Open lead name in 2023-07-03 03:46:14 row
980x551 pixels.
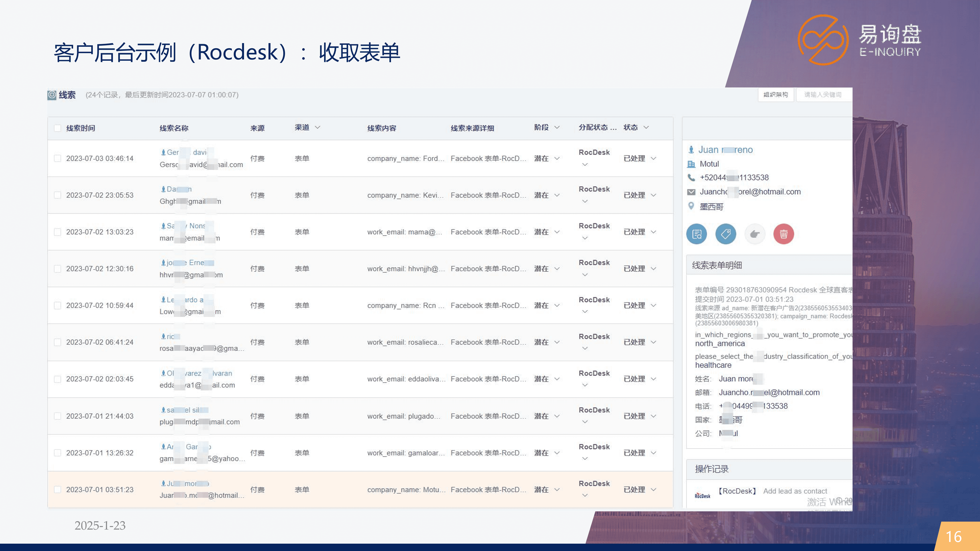coord(187,153)
